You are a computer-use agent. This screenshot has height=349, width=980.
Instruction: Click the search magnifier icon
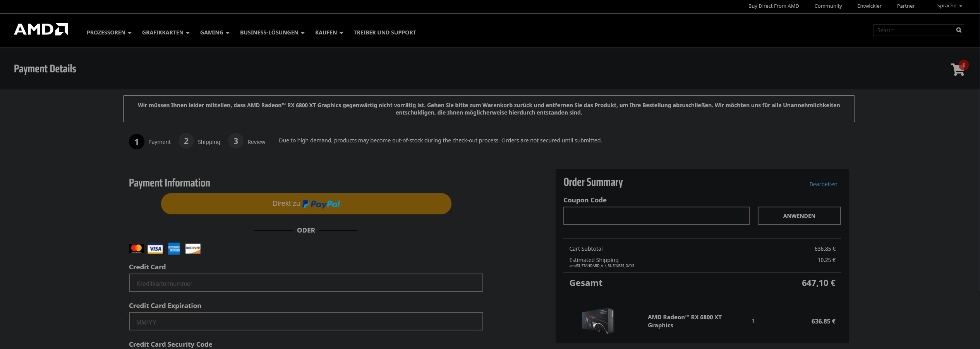click(x=959, y=30)
